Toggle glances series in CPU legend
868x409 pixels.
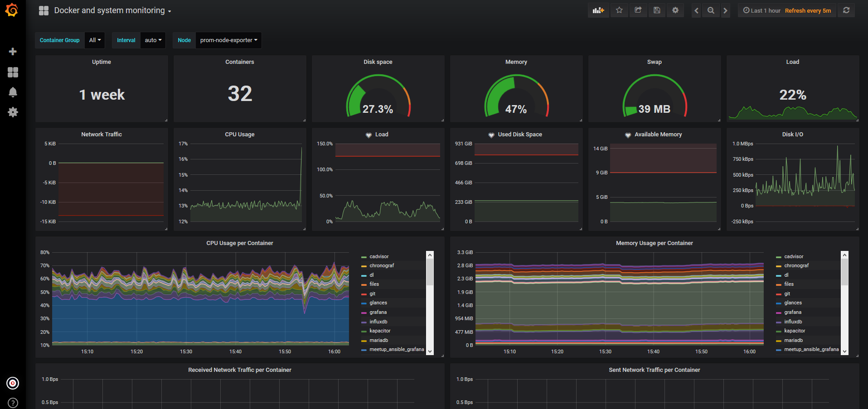(378, 303)
